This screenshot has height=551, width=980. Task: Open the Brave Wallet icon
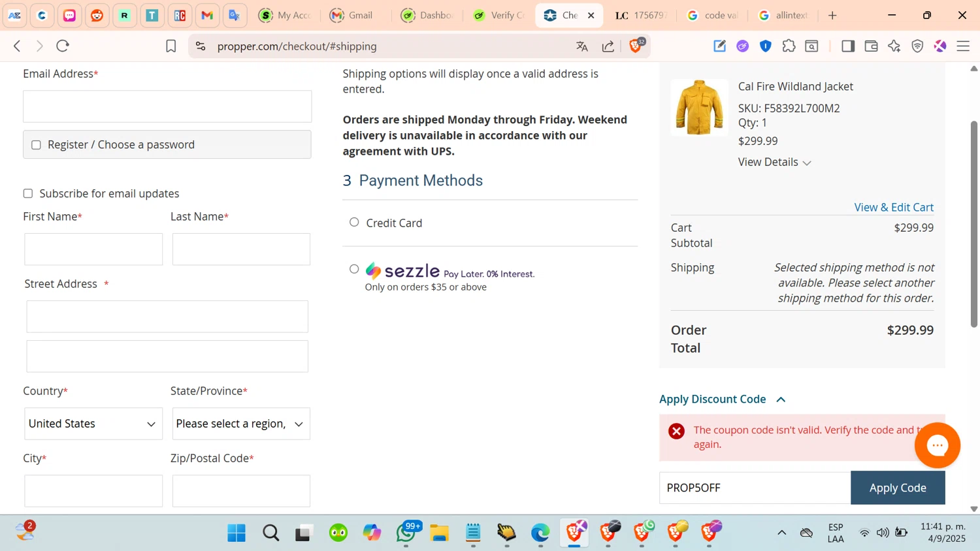tap(871, 46)
